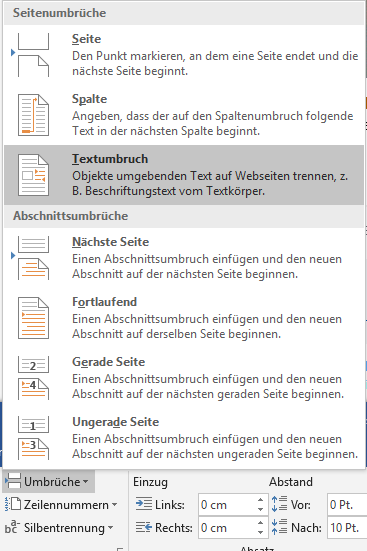Click the Nach spacing input field
This screenshot has height=551, width=367.
click(347, 528)
